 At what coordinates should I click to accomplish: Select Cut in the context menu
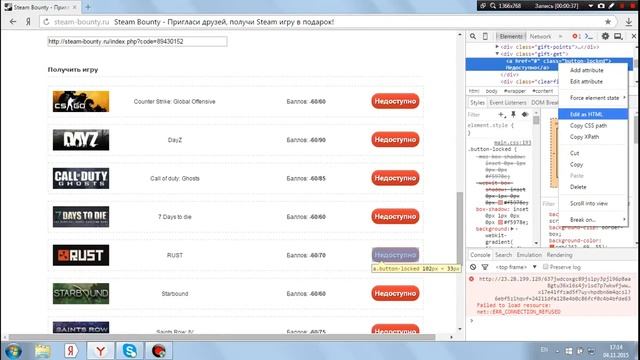593,153
